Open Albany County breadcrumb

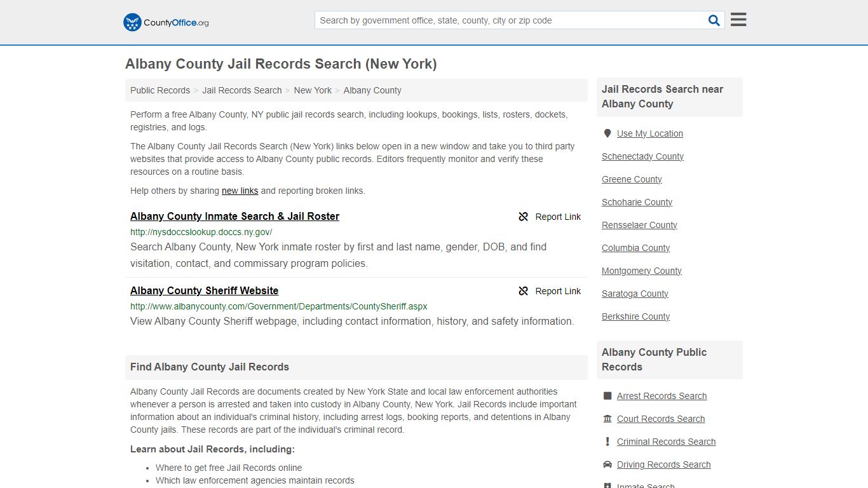(372, 90)
